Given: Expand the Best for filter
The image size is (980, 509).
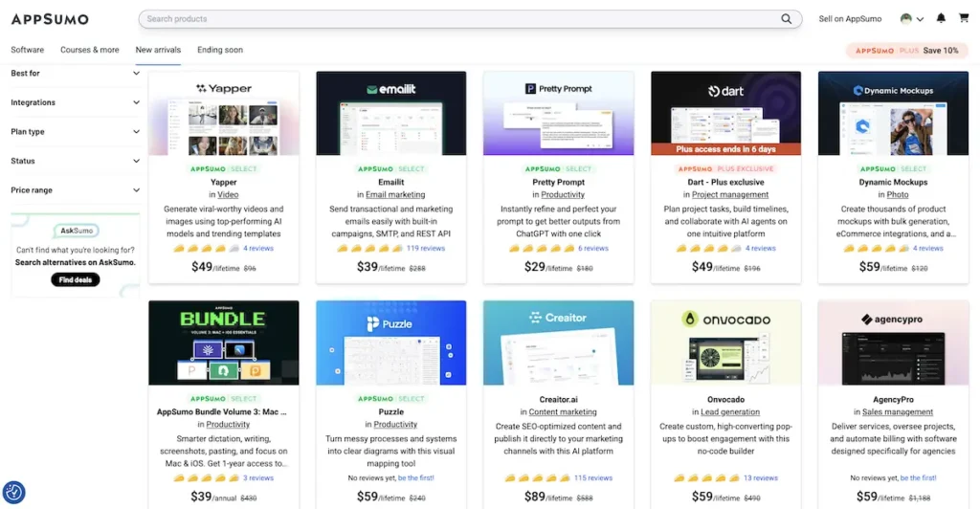Looking at the screenshot, I should pos(75,73).
